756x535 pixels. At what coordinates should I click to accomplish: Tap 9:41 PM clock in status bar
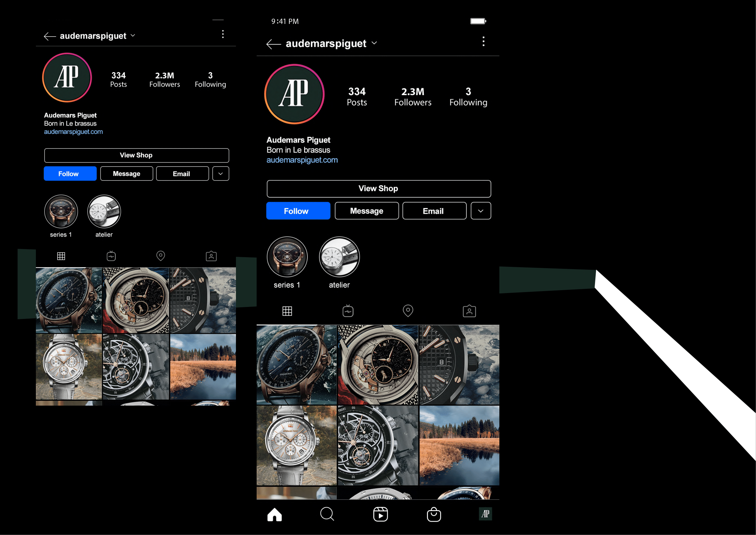tap(285, 21)
